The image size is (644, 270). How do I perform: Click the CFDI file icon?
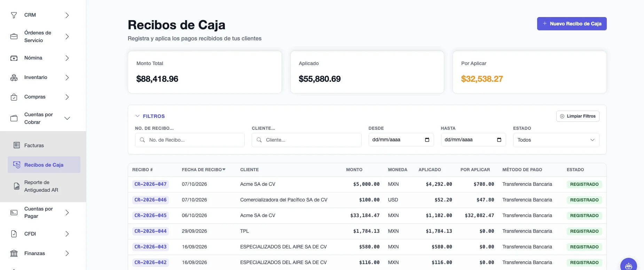tap(14, 234)
